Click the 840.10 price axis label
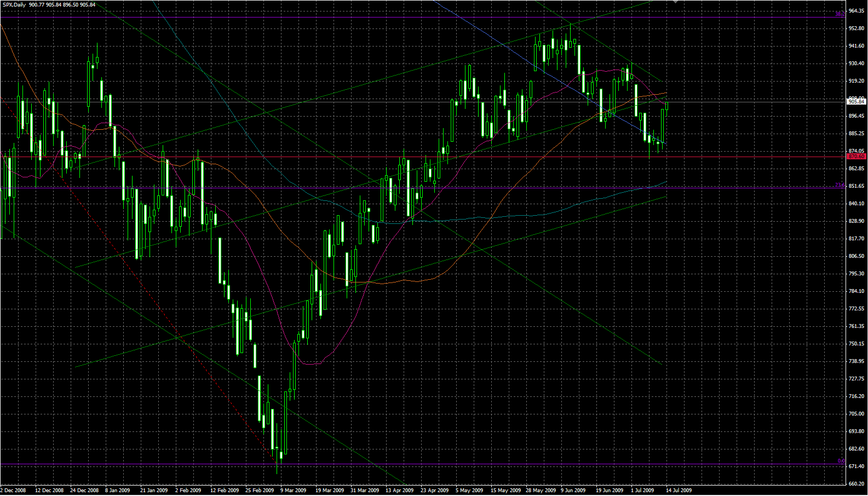Image resolution: width=868 pixels, height=496 pixels. pos(856,204)
